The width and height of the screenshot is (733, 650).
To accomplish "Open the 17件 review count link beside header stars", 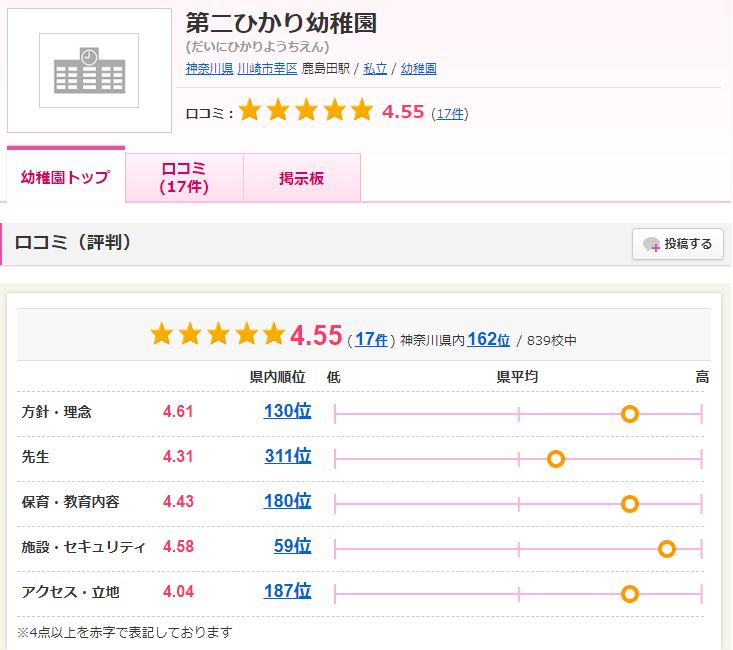I will (x=450, y=114).
